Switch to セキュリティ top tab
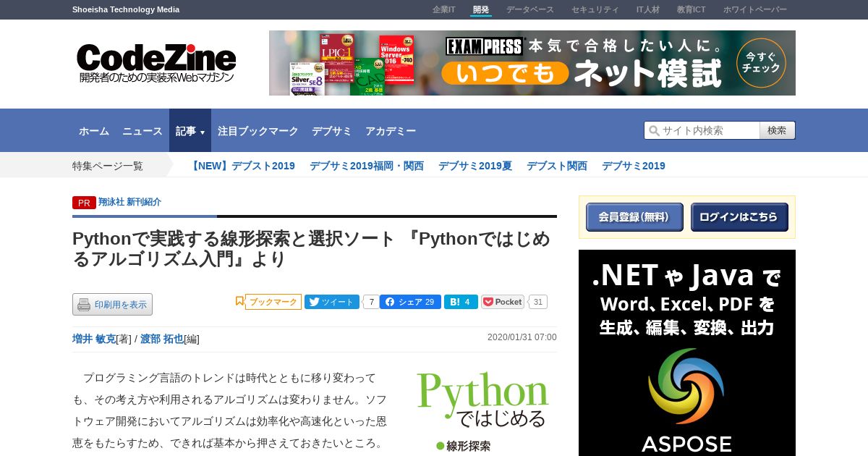 click(595, 9)
